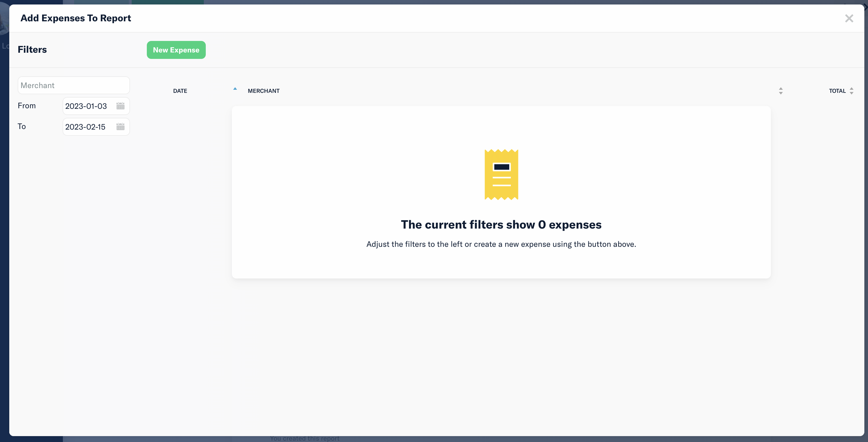
Task: Click the Add Expenses To Report title
Action: point(76,18)
